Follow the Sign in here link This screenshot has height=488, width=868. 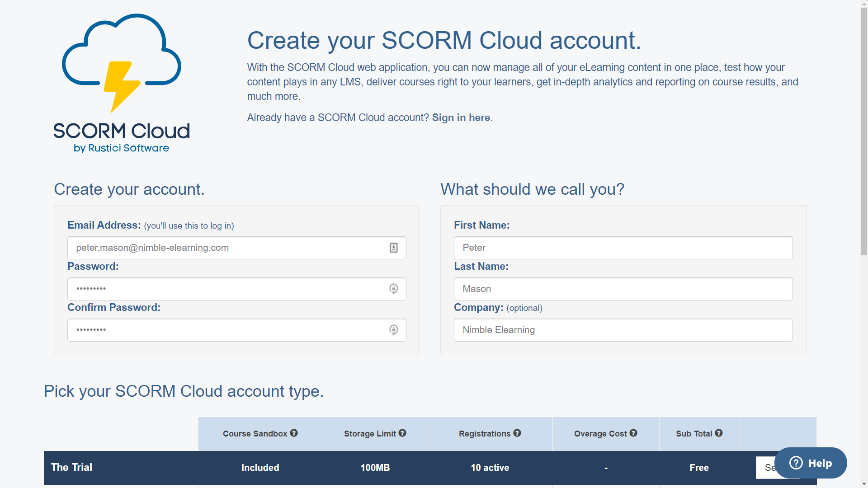[x=461, y=117]
